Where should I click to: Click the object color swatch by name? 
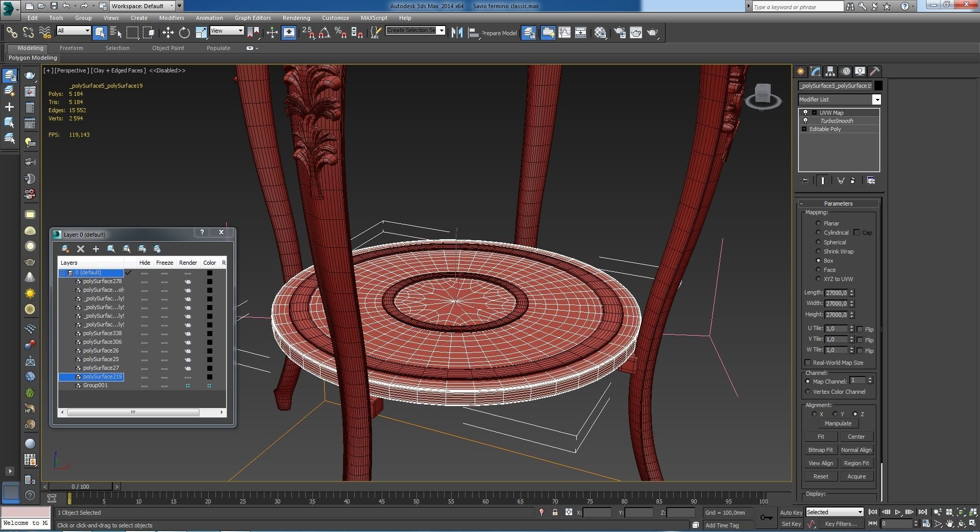point(878,86)
